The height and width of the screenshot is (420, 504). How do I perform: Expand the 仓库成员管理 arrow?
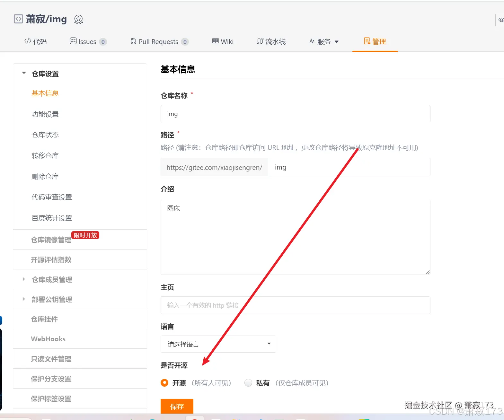pyautogui.click(x=24, y=279)
